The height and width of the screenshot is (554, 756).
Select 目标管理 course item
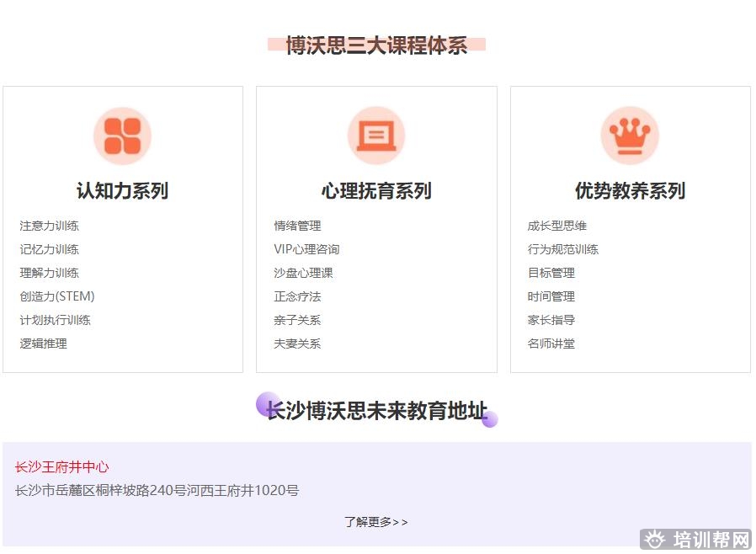pos(551,273)
